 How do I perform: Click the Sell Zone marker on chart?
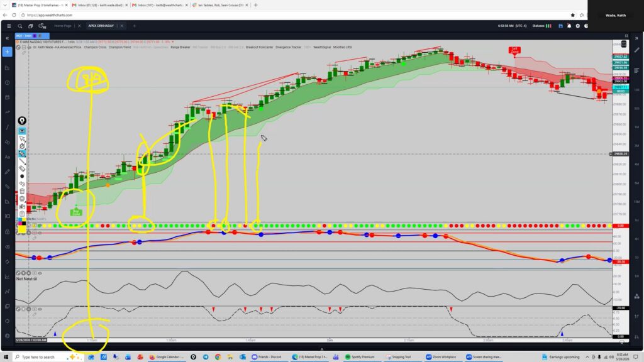[514, 50]
